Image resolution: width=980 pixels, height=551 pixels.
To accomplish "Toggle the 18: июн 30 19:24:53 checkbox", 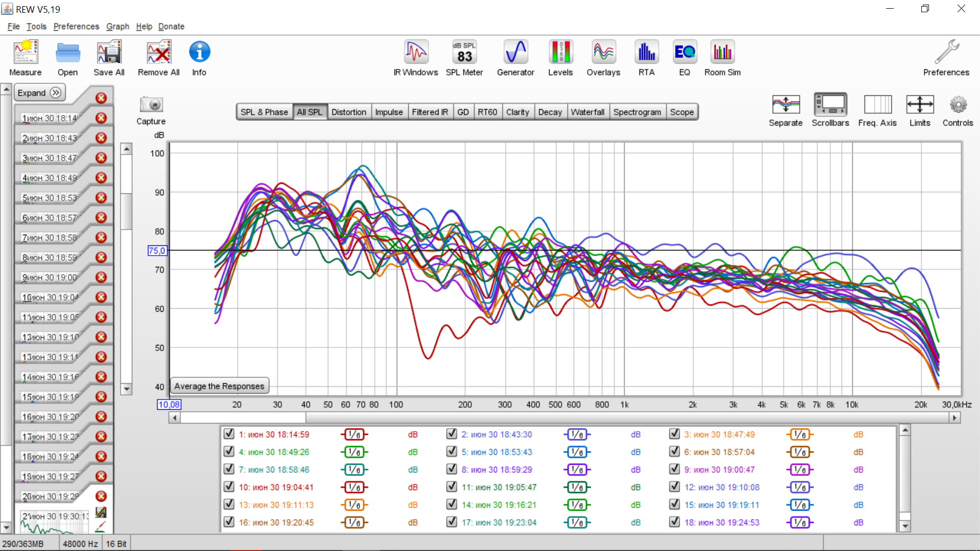I will point(674,522).
